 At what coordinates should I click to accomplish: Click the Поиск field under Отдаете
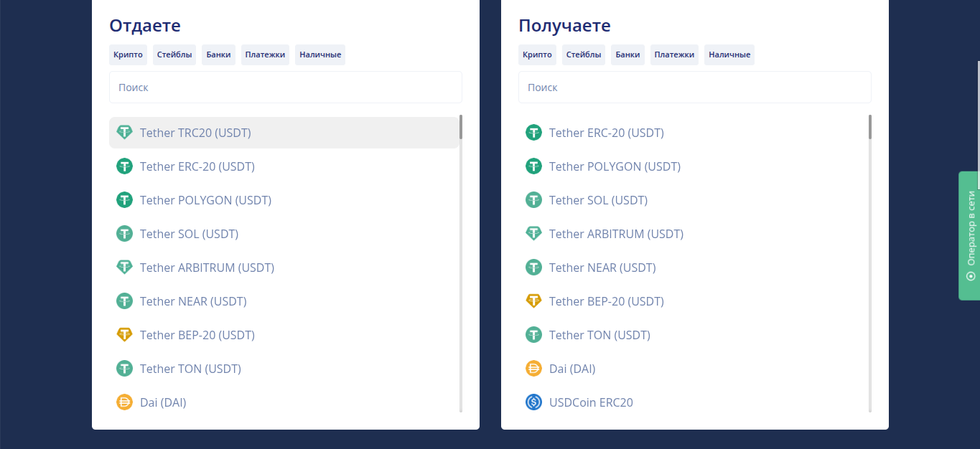[x=285, y=88]
